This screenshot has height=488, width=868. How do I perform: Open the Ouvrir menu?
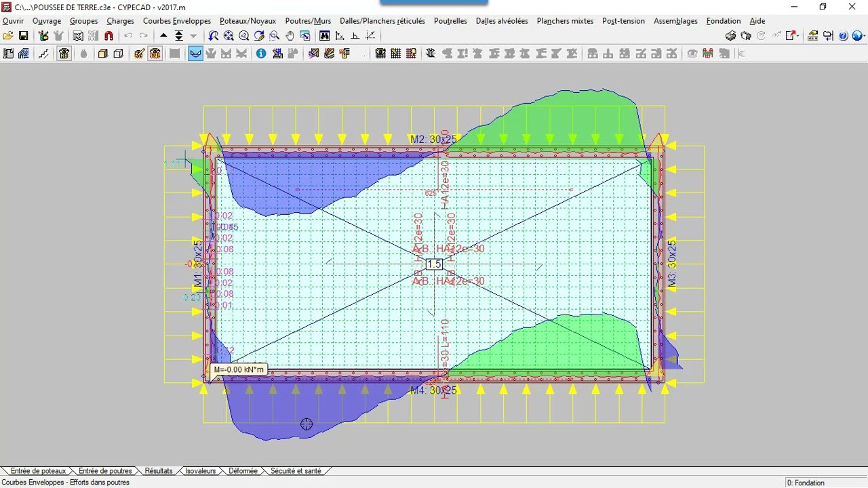(x=13, y=21)
